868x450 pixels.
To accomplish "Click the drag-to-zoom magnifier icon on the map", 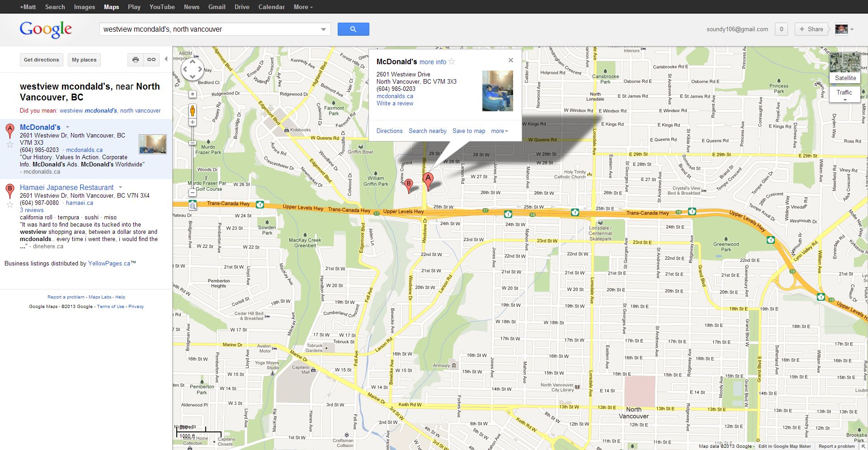I will pyautogui.click(x=193, y=206).
